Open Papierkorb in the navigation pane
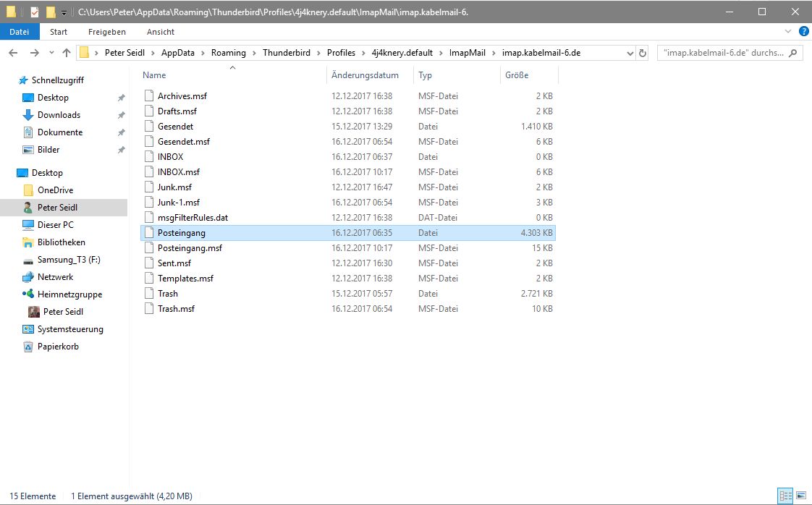812x505 pixels. click(58, 347)
